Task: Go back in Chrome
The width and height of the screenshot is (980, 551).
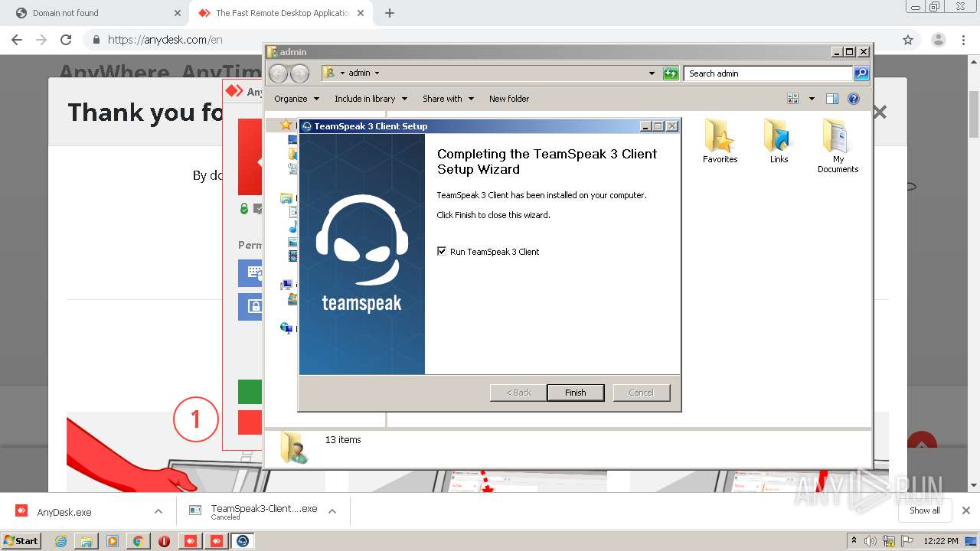Action: pos(17,40)
